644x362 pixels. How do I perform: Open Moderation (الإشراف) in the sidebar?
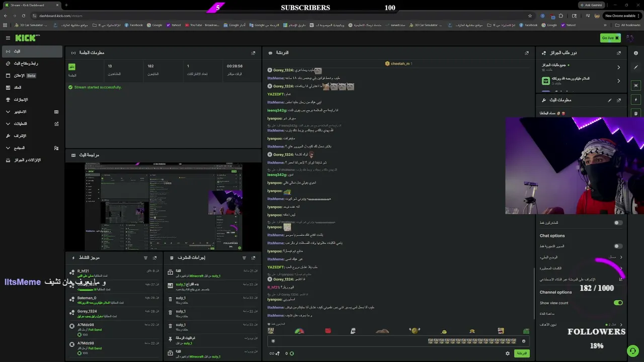[31, 136]
